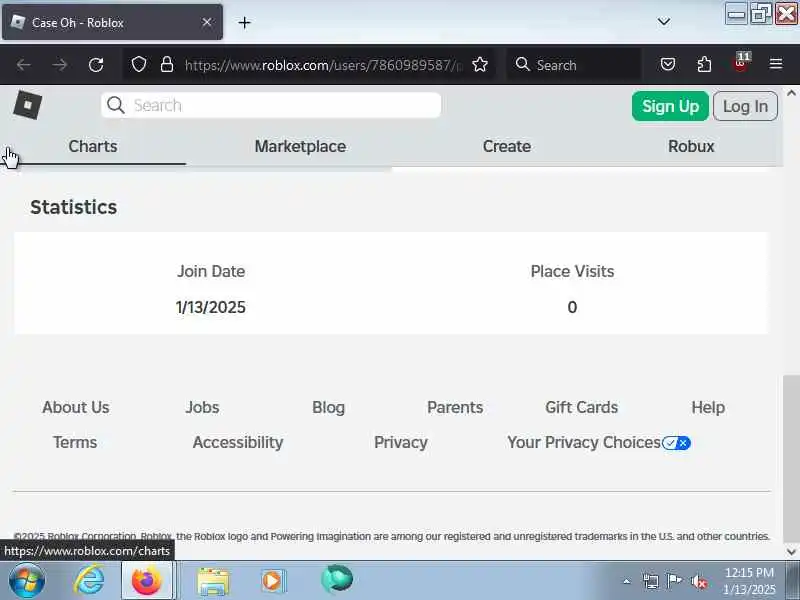Open the Terms footer link
The image size is (800, 600).
pyautogui.click(x=75, y=442)
